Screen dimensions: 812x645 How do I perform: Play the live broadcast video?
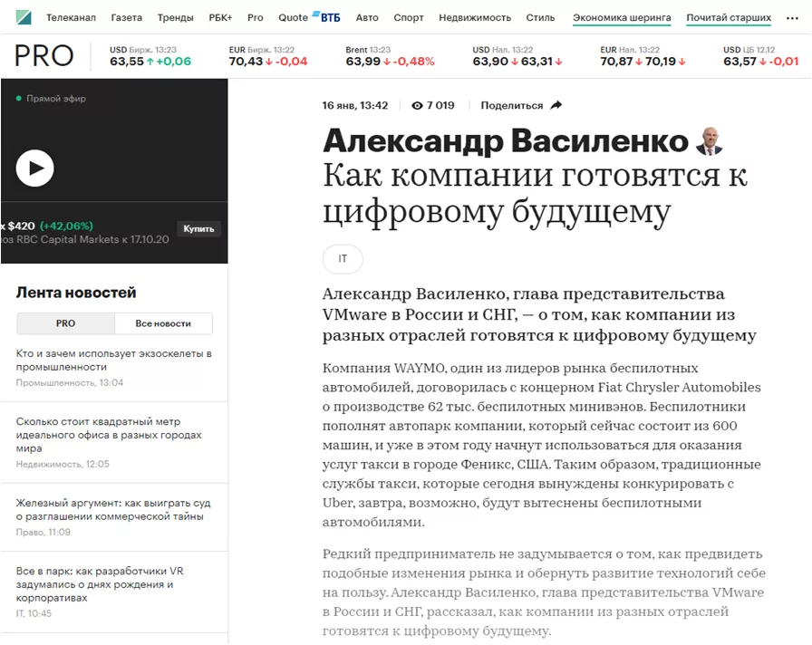(34, 168)
